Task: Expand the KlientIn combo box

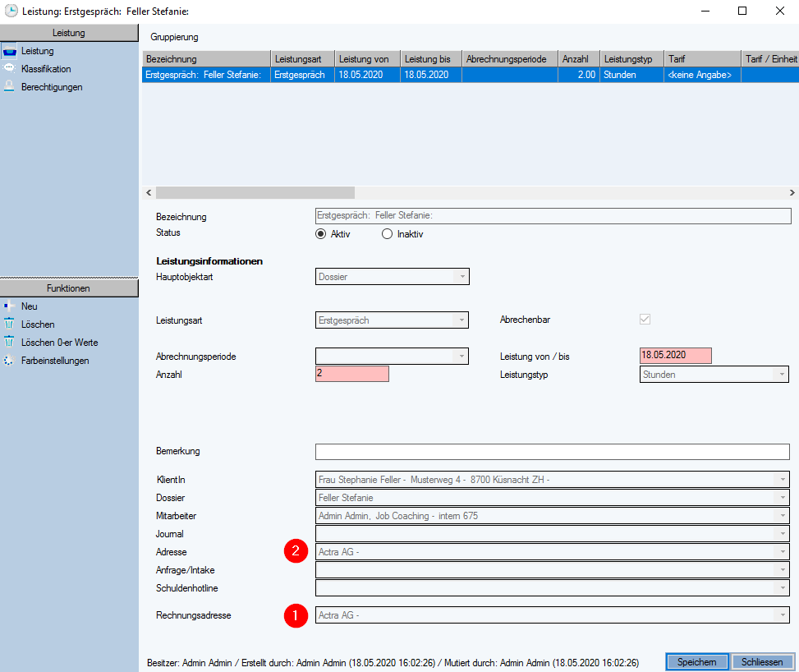Action: click(x=783, y=479)
